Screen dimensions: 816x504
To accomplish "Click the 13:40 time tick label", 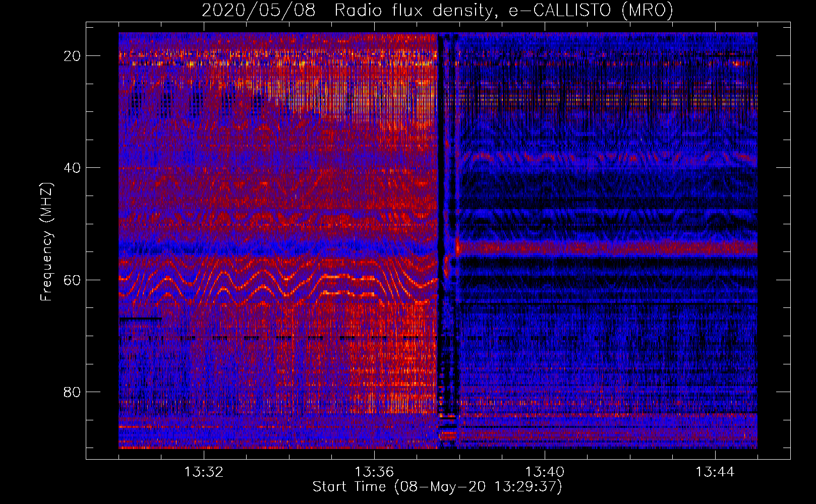I will point(545,472).
